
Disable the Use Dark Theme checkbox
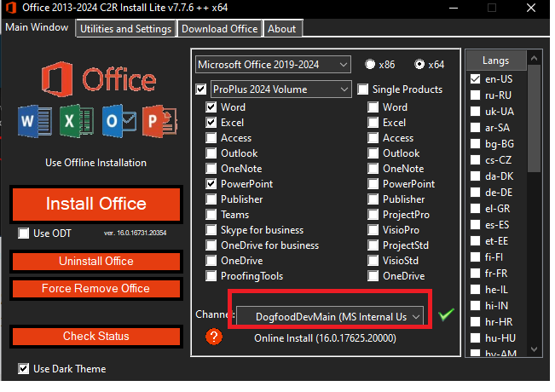pyautogui.click(x=23, y=369)
